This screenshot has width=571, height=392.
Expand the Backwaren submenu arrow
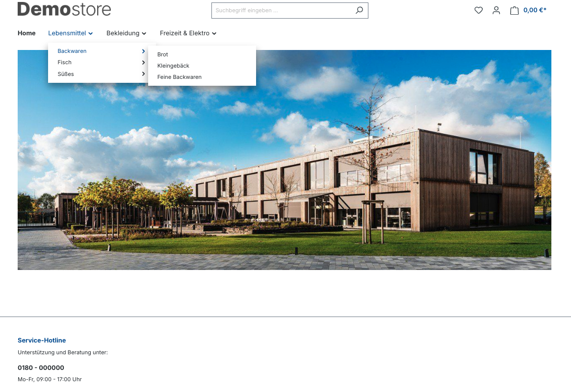coord(143,51)
